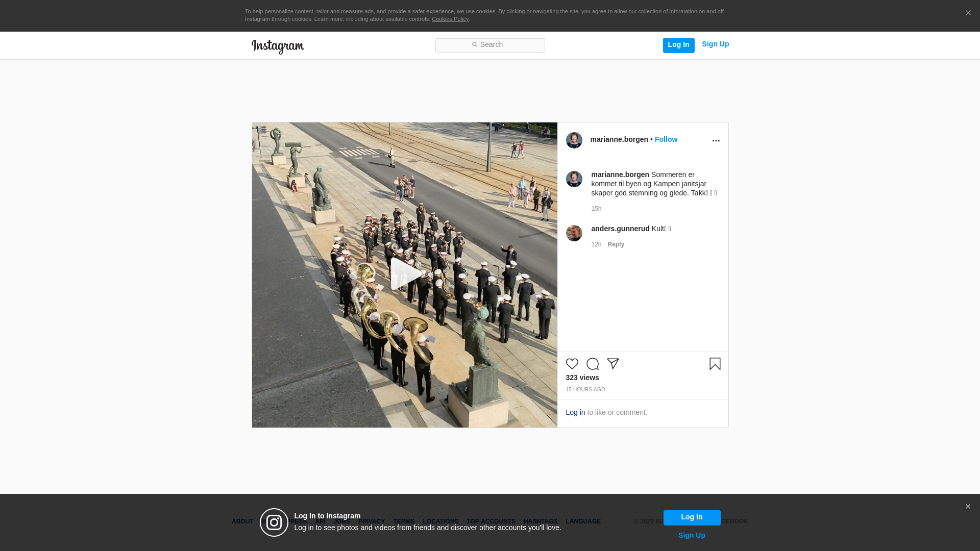Reply to anders.gunnerud's comment
Viewport: 980px width, 551px height.
pos(616,244)
